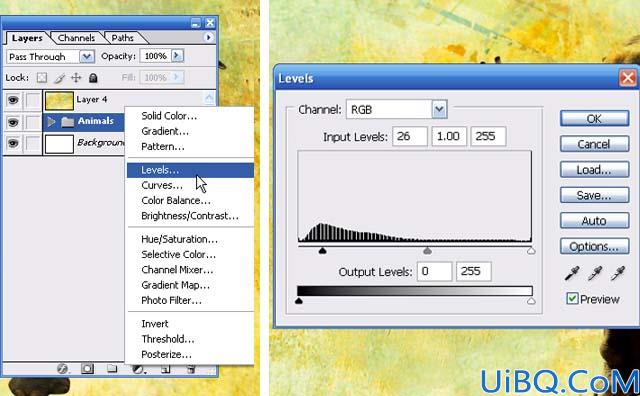Toggle the link box beside Background layer

33,143
